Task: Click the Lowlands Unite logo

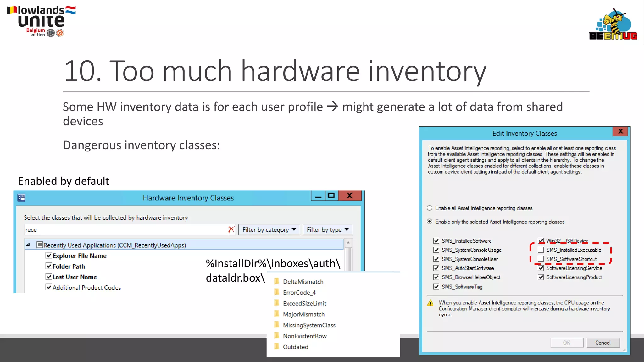Action: tap(41, 21)
